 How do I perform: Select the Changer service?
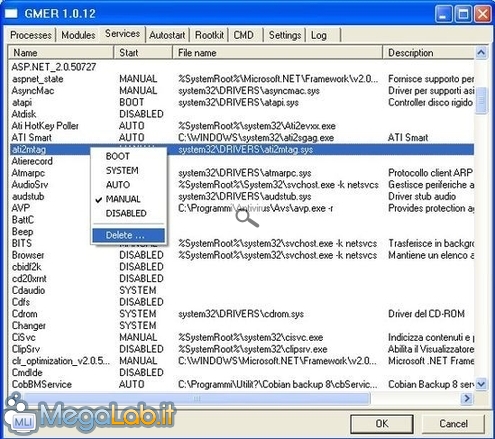point(29,325)
